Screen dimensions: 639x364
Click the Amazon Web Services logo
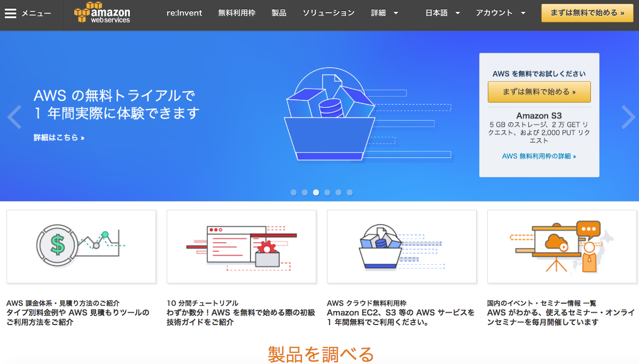coord(102,13)
